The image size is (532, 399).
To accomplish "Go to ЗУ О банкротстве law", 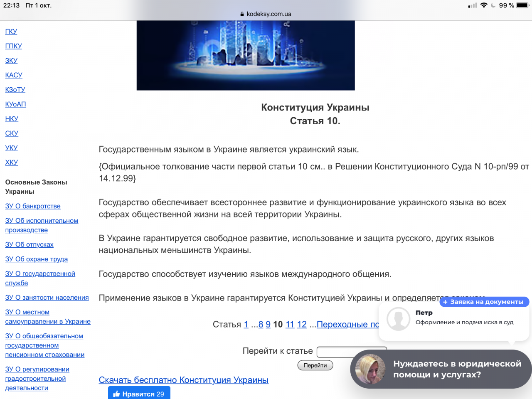I will 33,206.
